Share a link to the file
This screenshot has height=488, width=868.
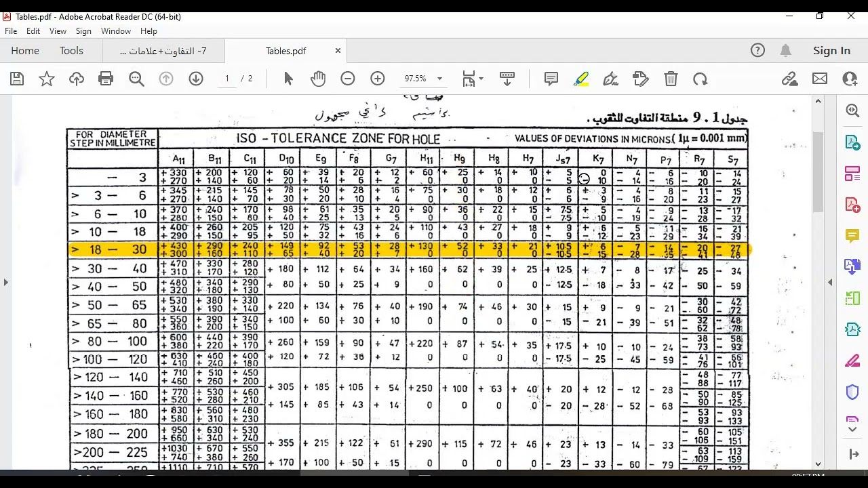(x=790, y=79)
